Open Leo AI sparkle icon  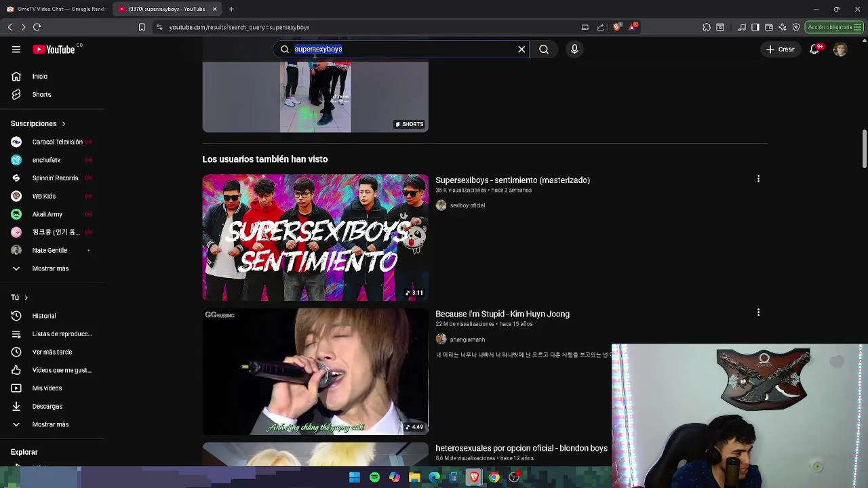783,27
